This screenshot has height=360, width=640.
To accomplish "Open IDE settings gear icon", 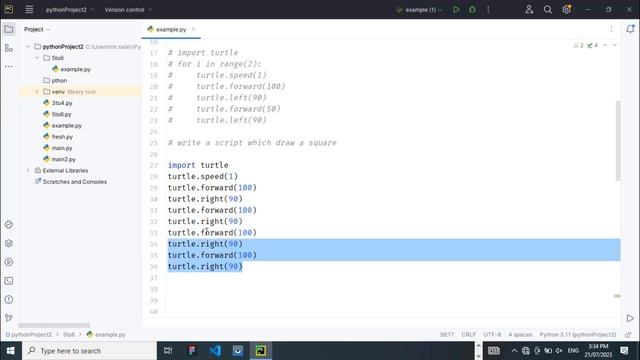I will (x=567, y=9).
